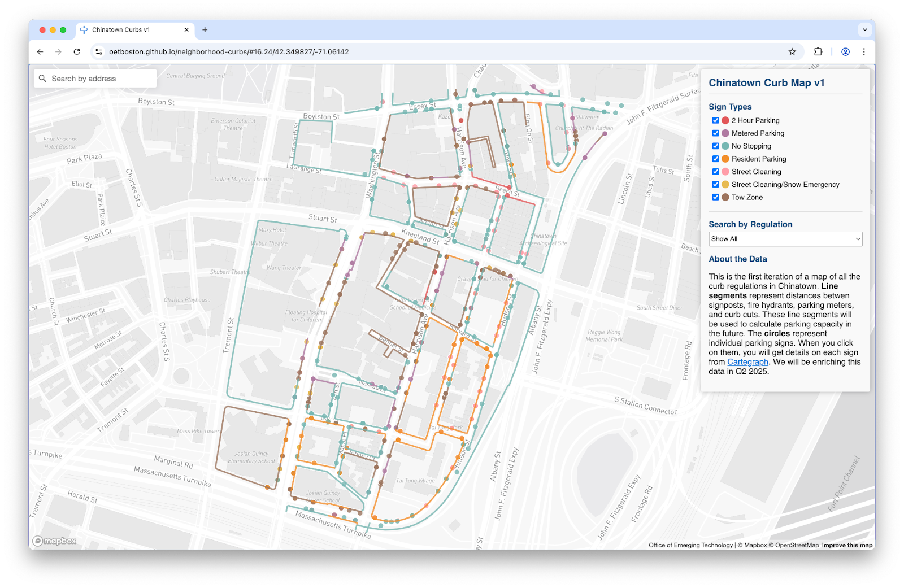
Task: Open the Cartegraph link
Action: point(747,361)
